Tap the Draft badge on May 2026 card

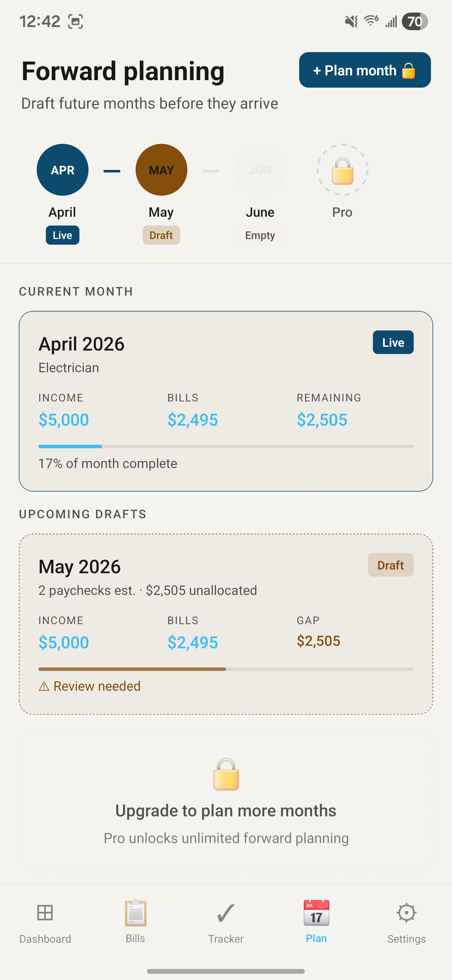click(x=390, y=565)
